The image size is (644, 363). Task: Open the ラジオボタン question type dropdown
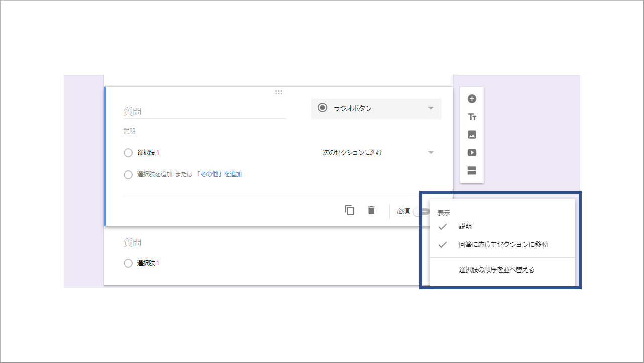pyautogui.click(x=376, y=108)
